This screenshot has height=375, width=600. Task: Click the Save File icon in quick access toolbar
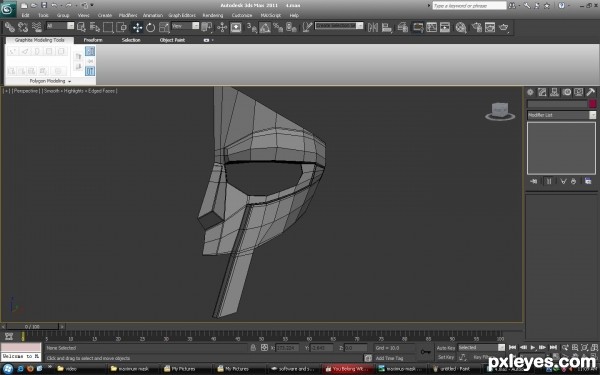[x=44, y=5]
